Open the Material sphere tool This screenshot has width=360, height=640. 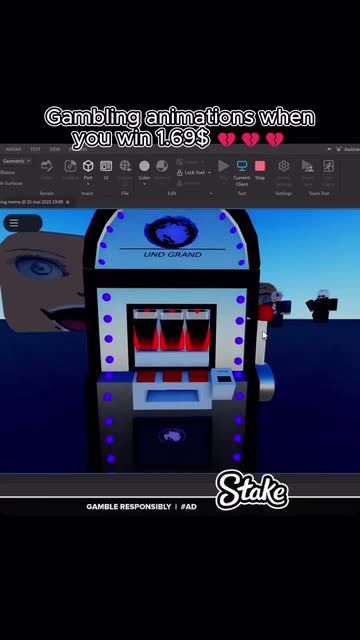pyautogui.click(x=162, y=166)
